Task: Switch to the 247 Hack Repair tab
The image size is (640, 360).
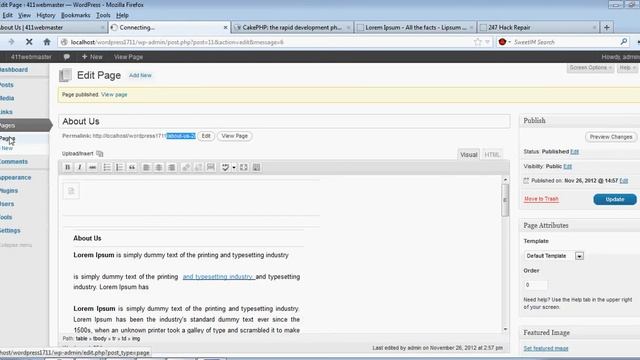Action: (x=538, y=27)
